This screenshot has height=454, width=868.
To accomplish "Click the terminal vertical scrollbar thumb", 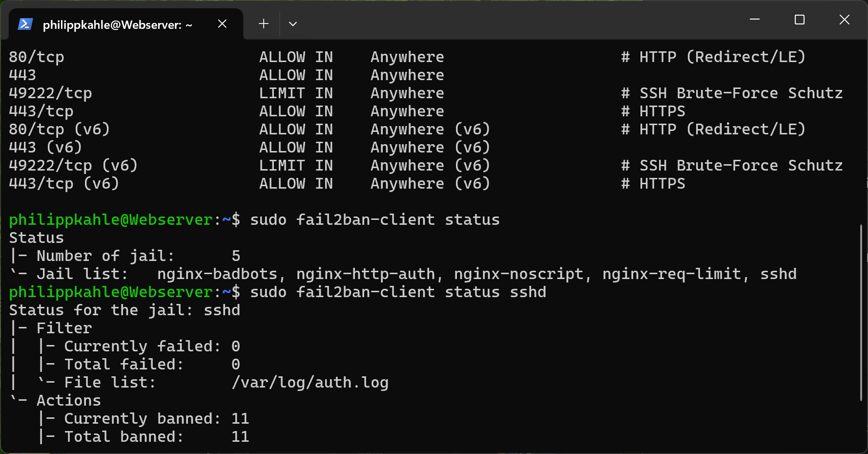I will 862,313.
